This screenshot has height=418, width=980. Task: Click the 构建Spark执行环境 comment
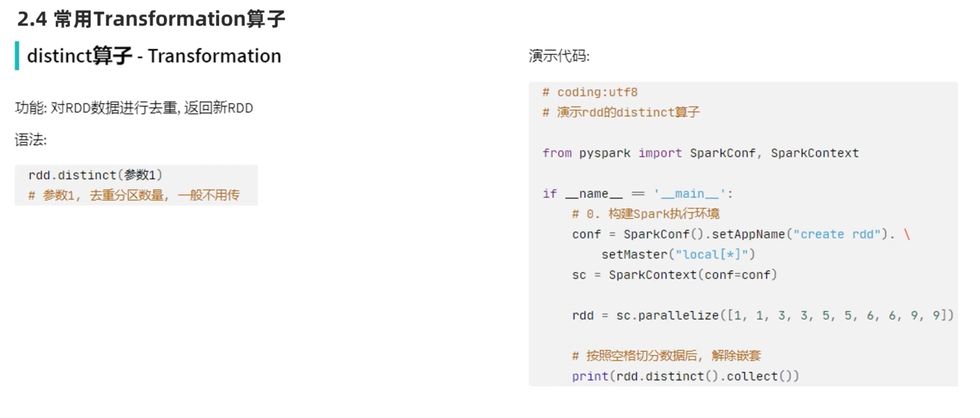click(x=645, y=214)
